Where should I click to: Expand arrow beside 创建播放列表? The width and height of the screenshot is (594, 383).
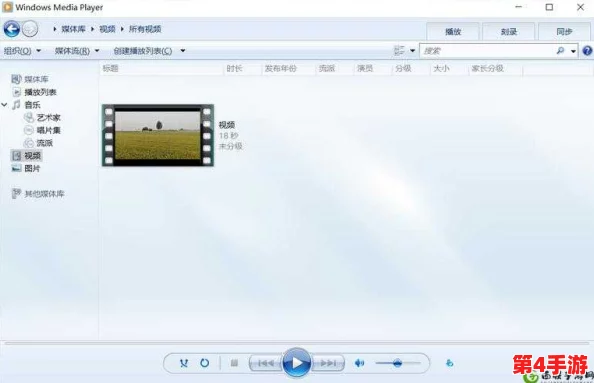(x=183, y=51)
